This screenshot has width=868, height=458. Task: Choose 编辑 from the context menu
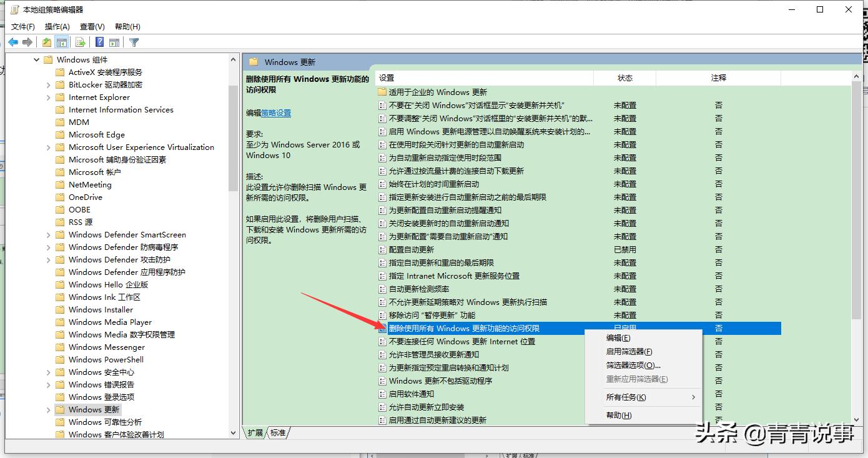coord(617,337)
